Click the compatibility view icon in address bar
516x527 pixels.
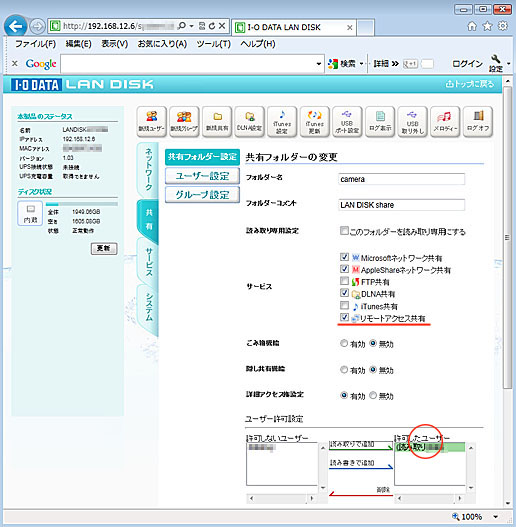click(x=202, y=26)
